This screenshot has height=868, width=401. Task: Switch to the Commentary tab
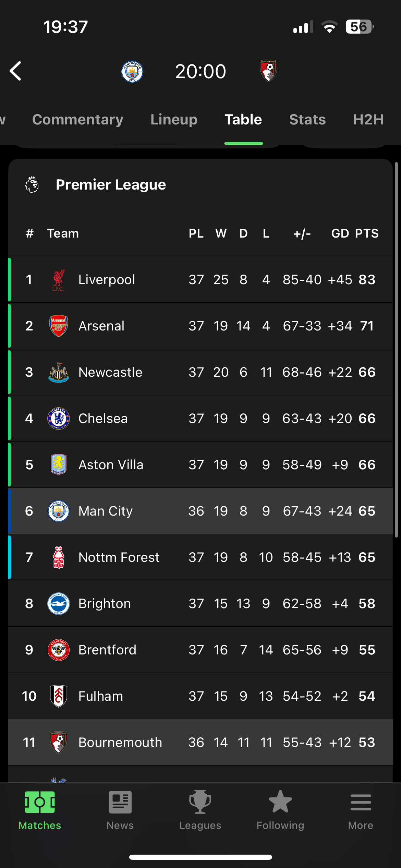(78, 119)
